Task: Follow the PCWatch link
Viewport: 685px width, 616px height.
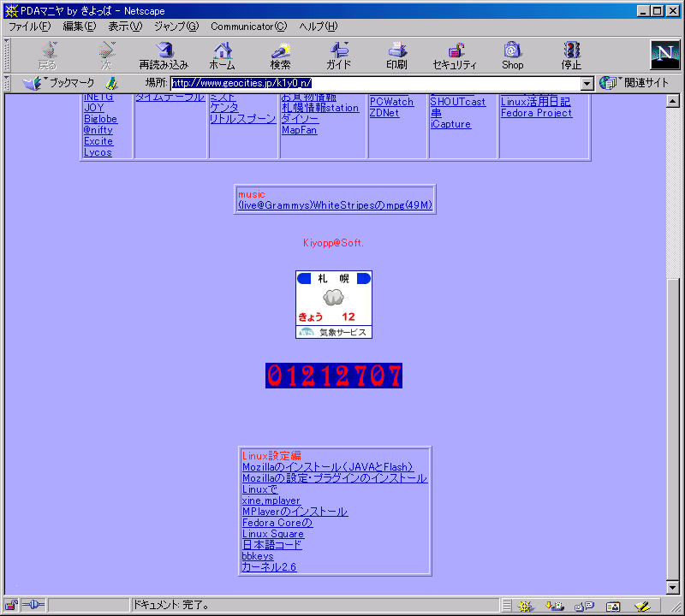Action: click(x=391, y=102)
